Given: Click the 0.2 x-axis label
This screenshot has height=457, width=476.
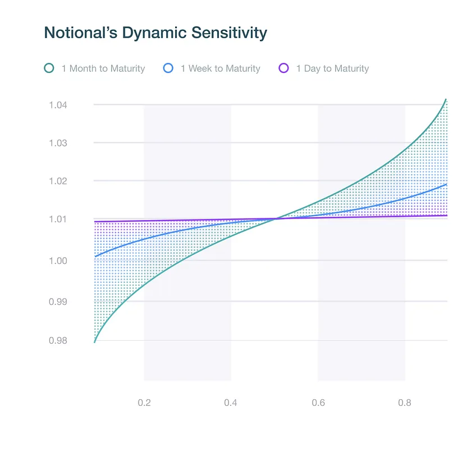Looking at the screenshot, I should tap(144, 403).
